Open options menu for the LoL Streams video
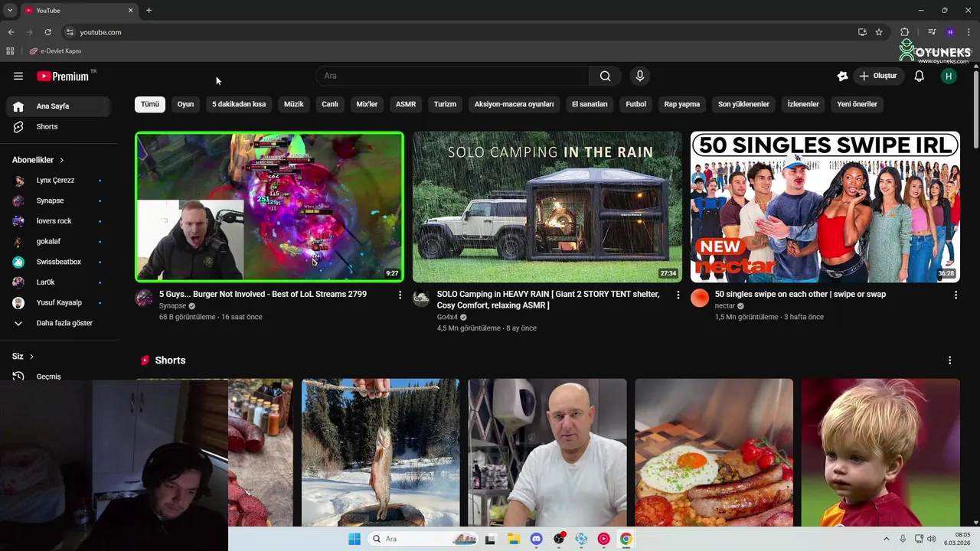 400,295
